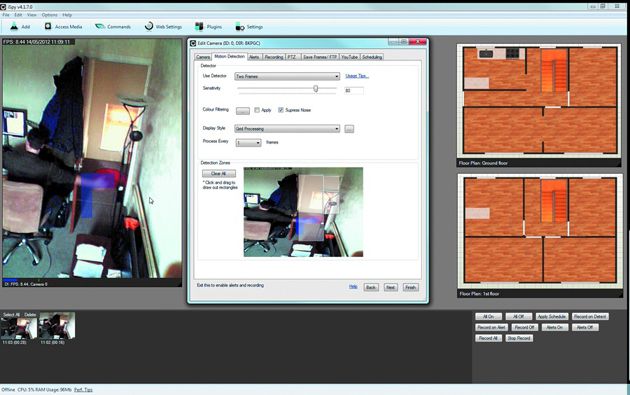This screenshot has width=630, height=395.
Task: Click the Back button
Action: tap(371, 287)
